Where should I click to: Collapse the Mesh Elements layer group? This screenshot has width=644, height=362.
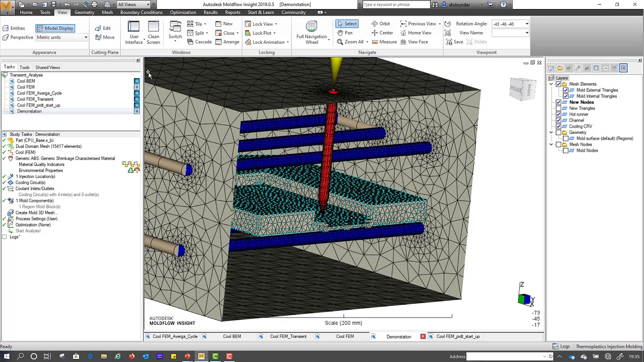(551, 84)
